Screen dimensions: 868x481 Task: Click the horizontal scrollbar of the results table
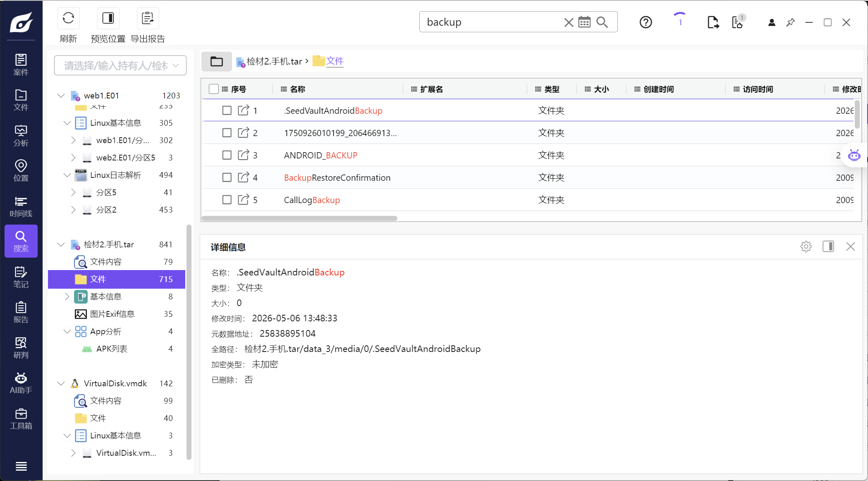pos(299,218)
